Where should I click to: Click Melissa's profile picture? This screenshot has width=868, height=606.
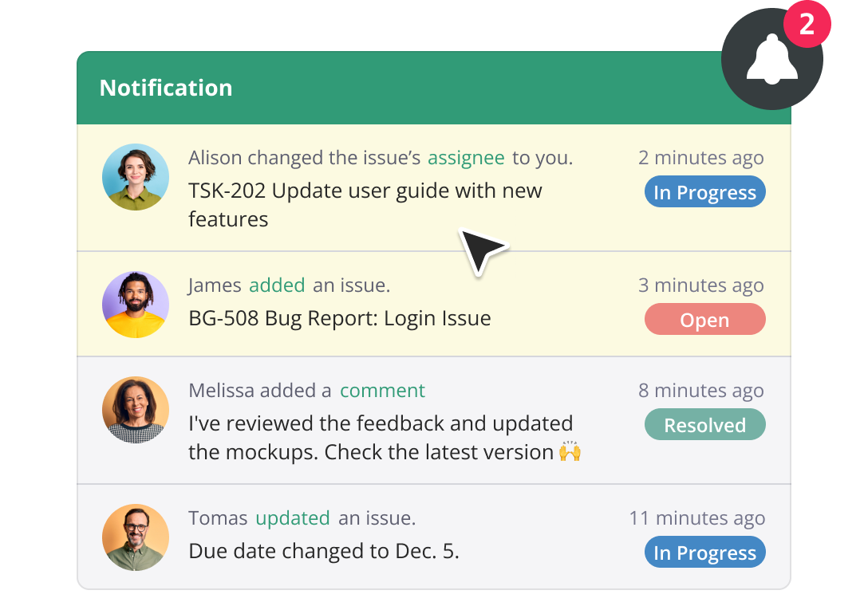[x=136, y=410]
